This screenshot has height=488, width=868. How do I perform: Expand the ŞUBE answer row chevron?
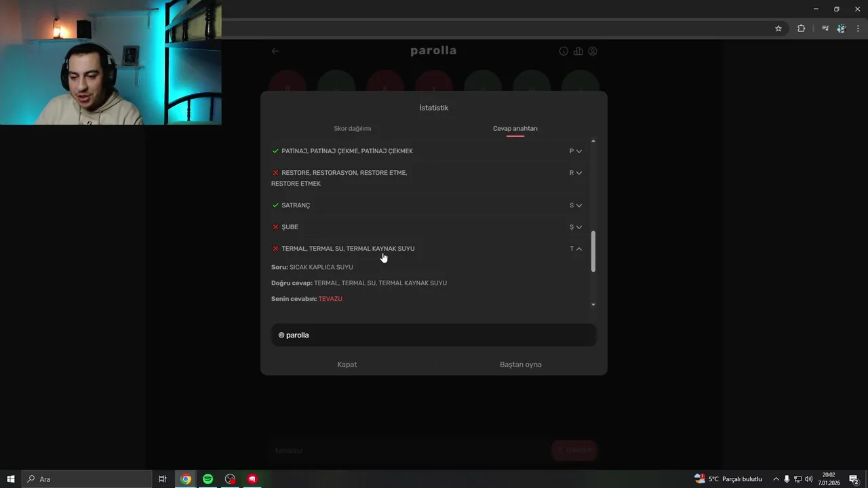coord(578,227)
